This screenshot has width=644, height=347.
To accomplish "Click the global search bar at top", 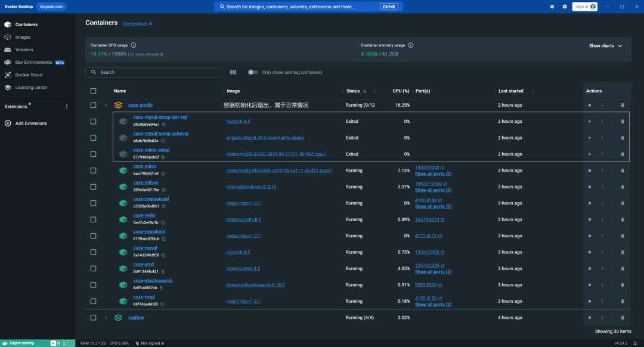I will click(x=308, y=7).
